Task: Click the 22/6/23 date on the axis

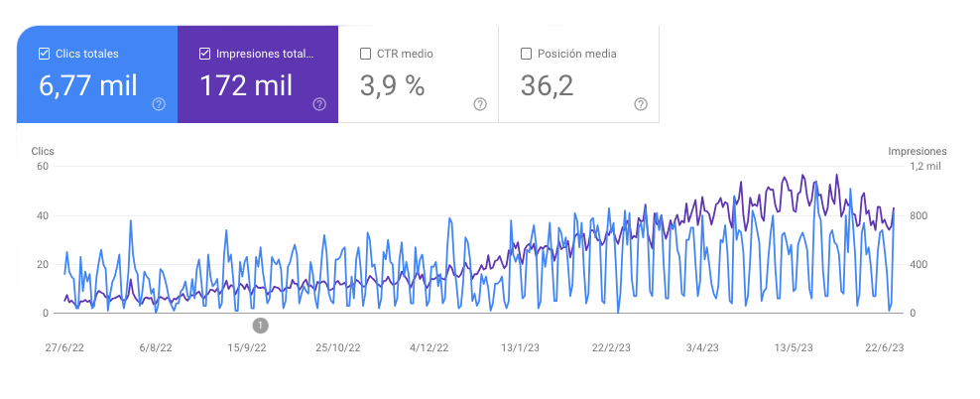Action: (x=884, y=348)
